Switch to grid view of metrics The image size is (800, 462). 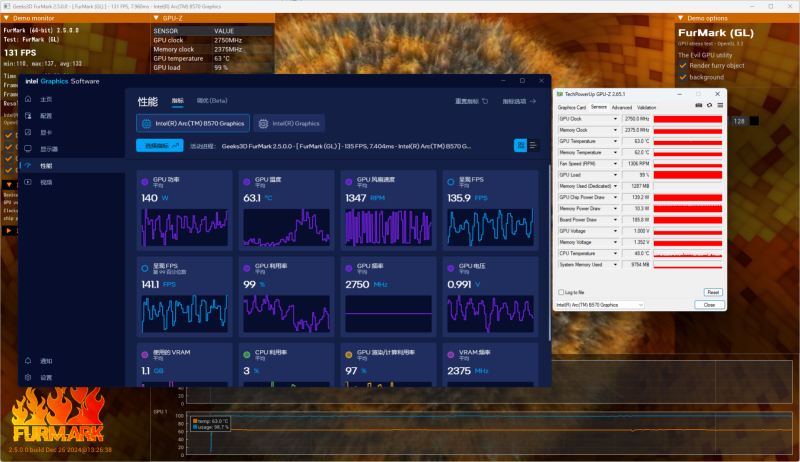point(520,145)
